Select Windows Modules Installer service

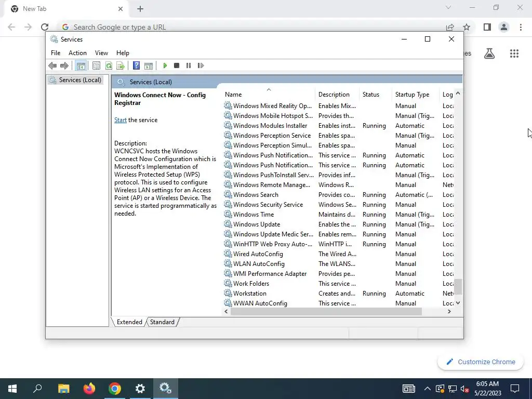(339, 126)
